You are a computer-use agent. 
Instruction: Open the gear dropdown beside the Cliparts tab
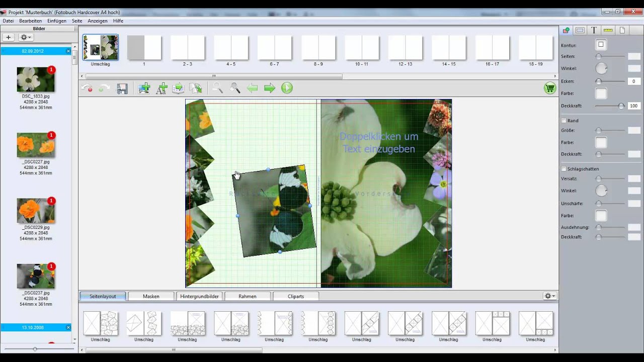coord(550,296)
